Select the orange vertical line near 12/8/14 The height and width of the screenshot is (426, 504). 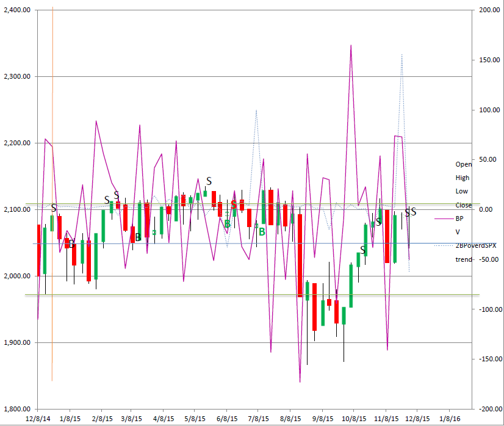(52, 183)
